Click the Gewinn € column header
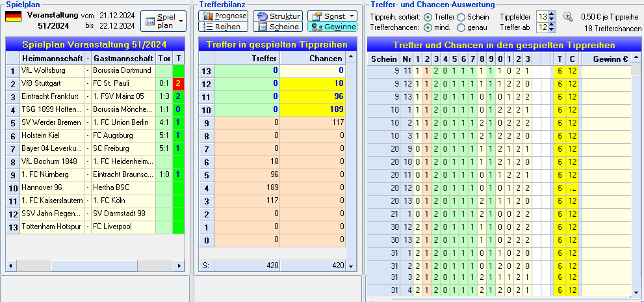This screenshot has width=644, height=302. [x=606, y=59]
